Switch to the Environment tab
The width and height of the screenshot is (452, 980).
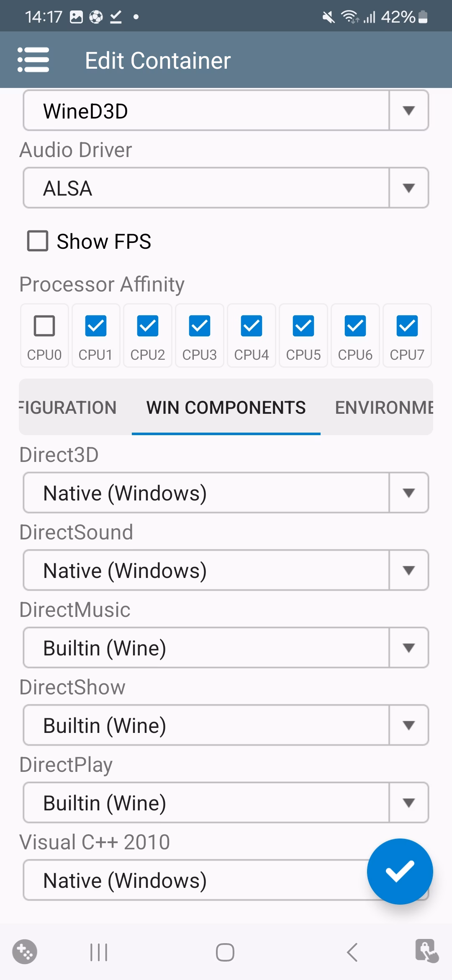383,407
